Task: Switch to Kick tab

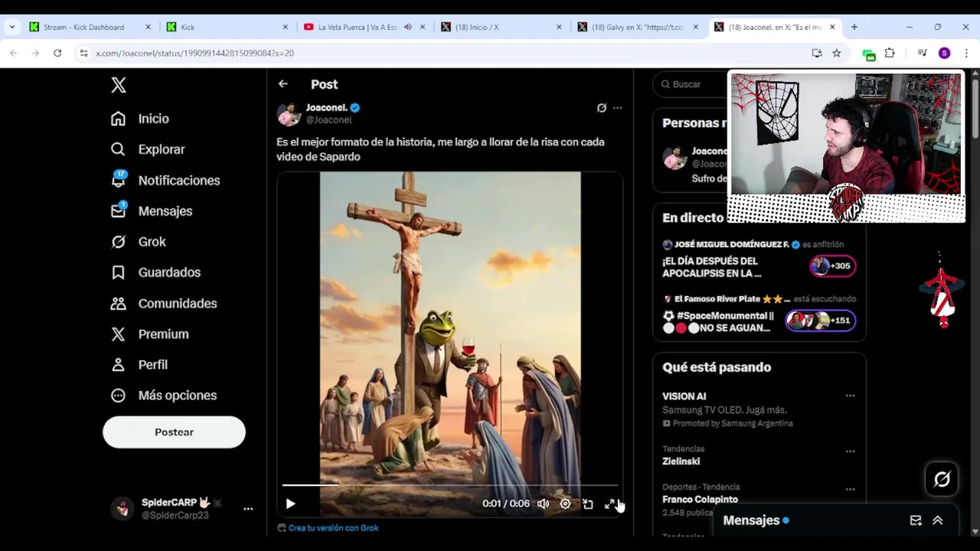Action: 227,27
